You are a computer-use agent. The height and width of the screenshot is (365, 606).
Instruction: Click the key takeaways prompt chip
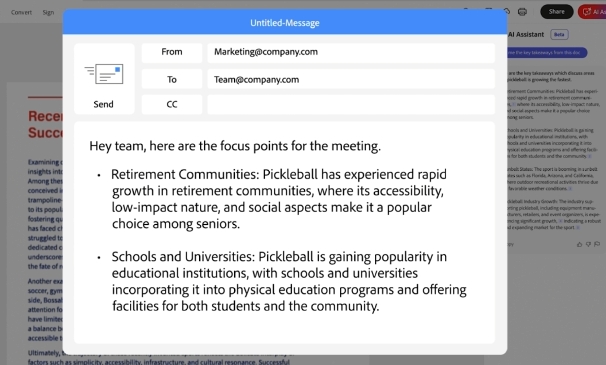click(547, 53)
